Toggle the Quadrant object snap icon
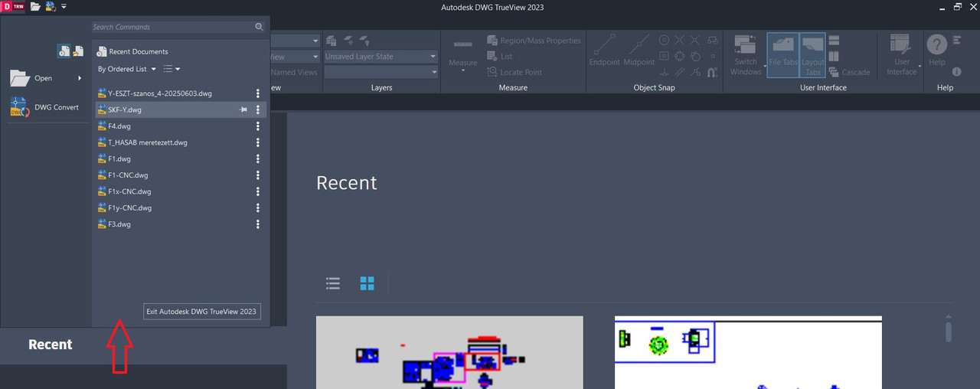Screen dimensions: 980x389 pyautogui.click(x=680, y=57)
